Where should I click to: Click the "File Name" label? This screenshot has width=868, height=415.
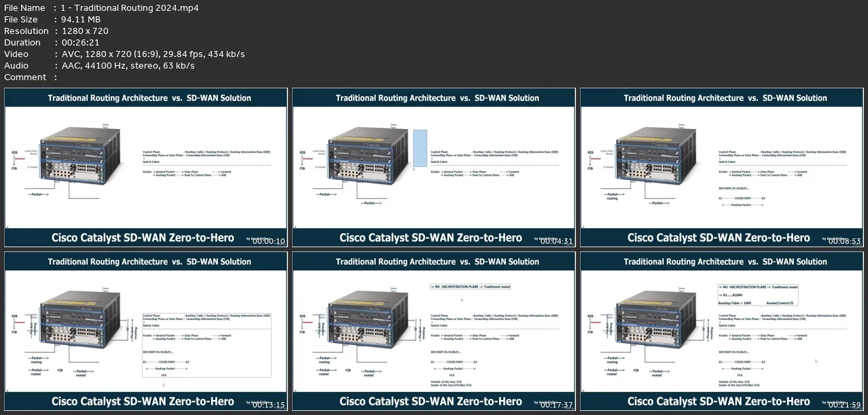(x=24, y=7)
